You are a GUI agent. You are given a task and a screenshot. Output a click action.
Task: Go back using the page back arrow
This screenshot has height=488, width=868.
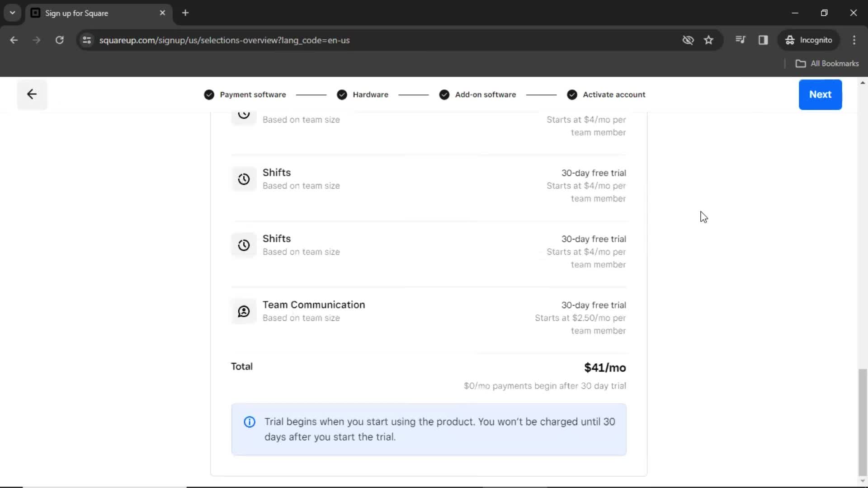coord(32,94)
